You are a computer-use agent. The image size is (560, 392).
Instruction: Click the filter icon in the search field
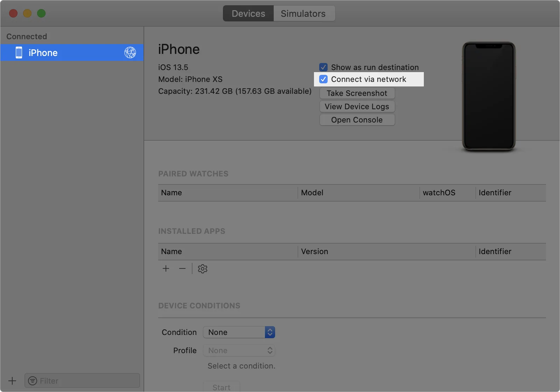click(x=33, y=381)
